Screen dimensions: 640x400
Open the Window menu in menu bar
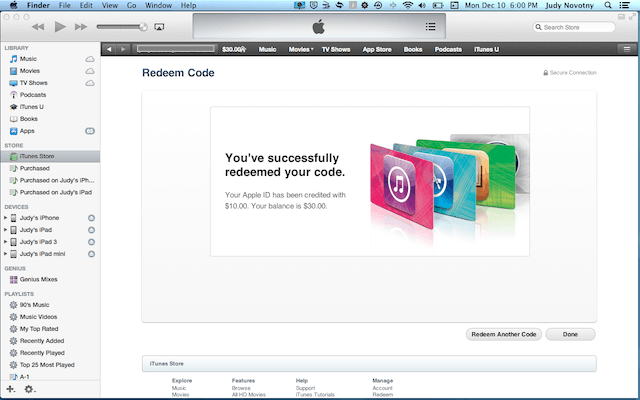pos(158,5)
